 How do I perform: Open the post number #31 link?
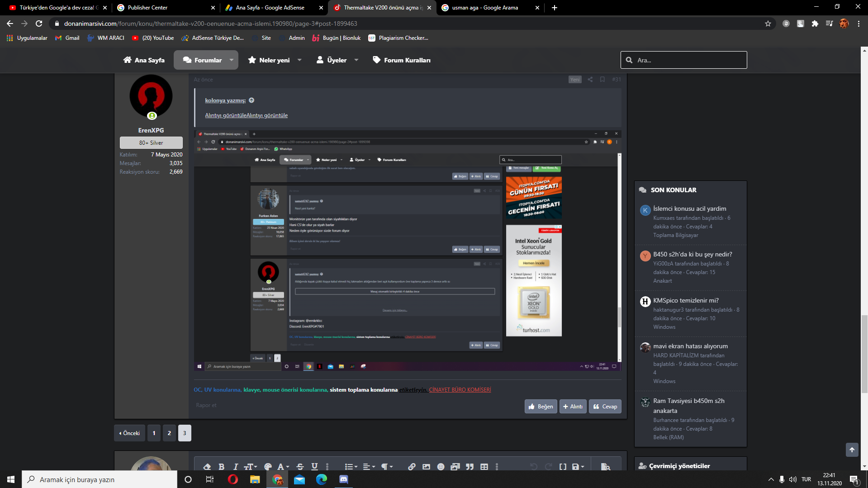pyautogui.click(x=616, y=80)
